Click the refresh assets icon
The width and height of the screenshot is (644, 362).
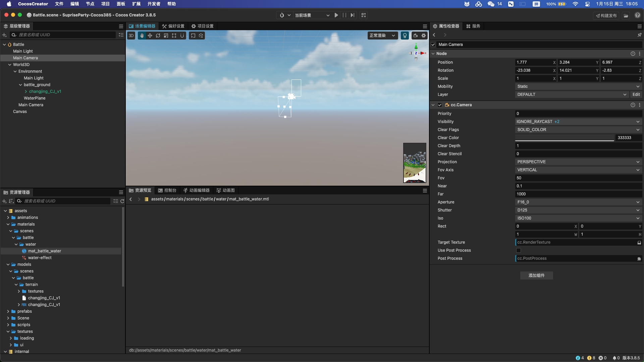point(122,201)
